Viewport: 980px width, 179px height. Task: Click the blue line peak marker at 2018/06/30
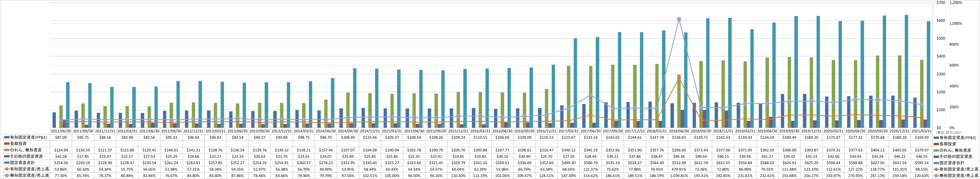679,19
